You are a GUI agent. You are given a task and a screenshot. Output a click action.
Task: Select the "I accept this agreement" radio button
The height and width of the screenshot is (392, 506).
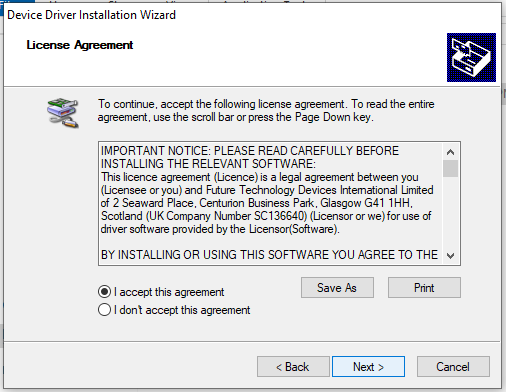[104, 292]
